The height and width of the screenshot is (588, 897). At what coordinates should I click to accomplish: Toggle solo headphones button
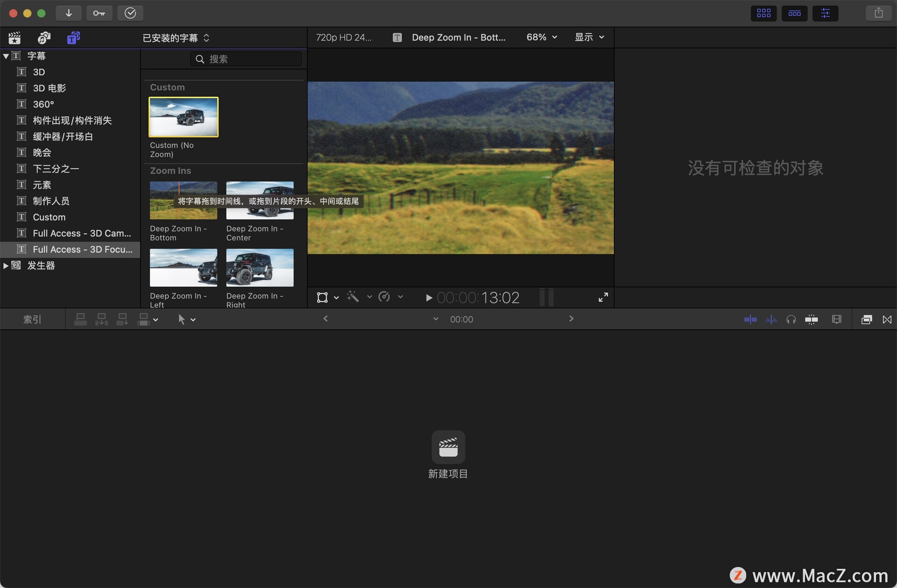[x=791, y=319]
